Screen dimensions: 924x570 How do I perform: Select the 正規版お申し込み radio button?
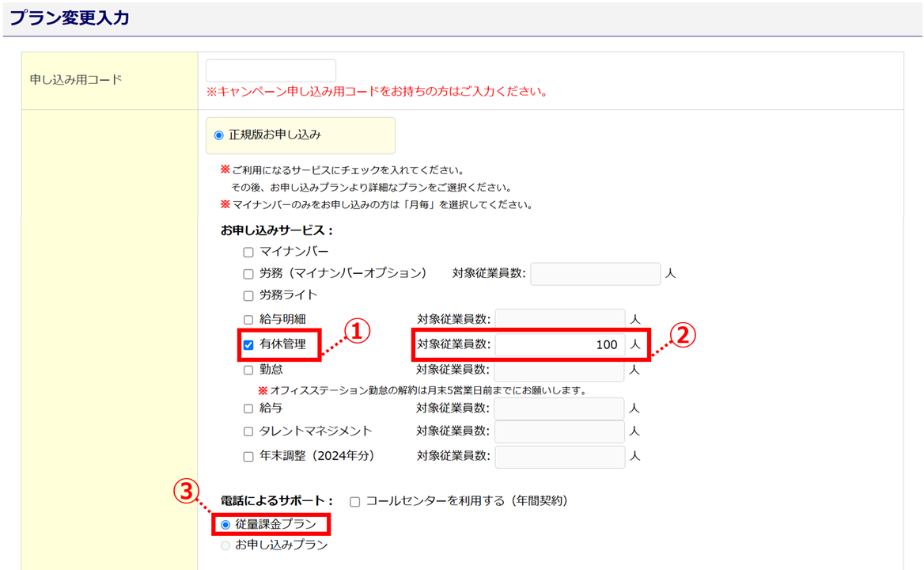coord(218,135)
